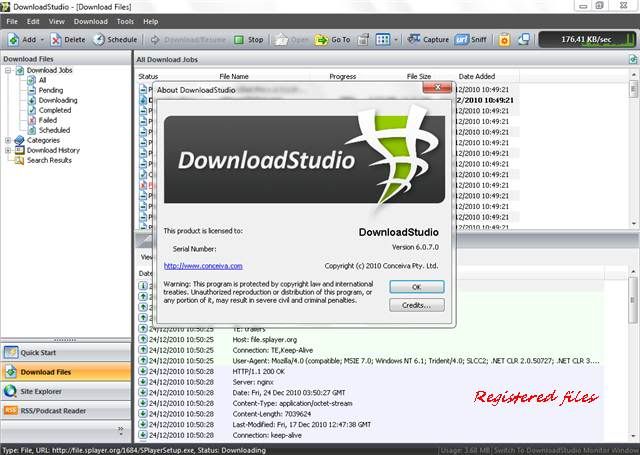Select the Scheduled jobs tree item
This screenshot has width=640, height=455.
(54, 130)
